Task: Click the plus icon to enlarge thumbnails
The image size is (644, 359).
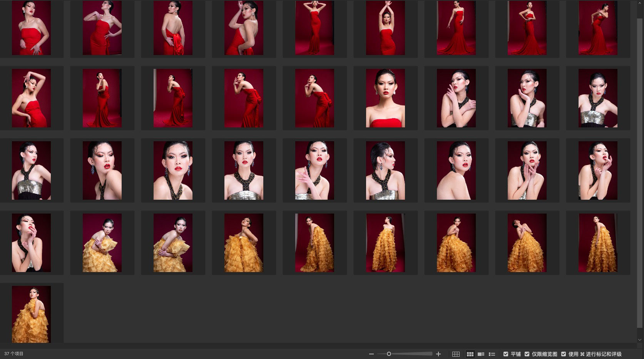Action: click(x=438, y=354)
